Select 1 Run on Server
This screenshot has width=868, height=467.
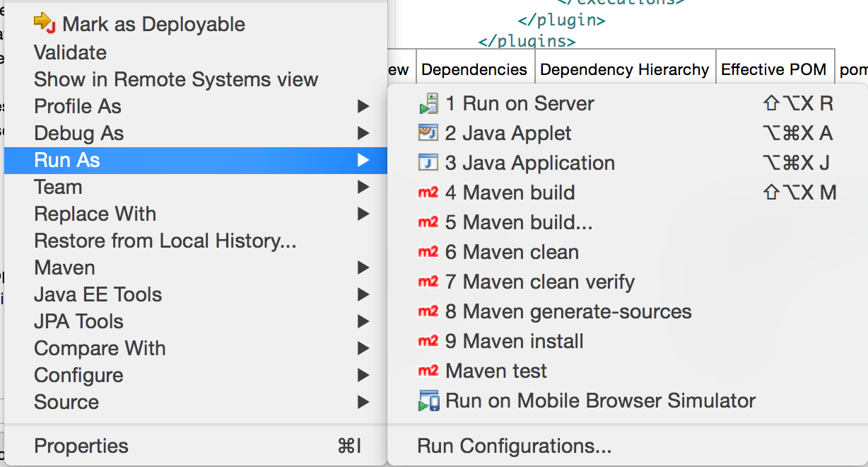tap(628, 103)
